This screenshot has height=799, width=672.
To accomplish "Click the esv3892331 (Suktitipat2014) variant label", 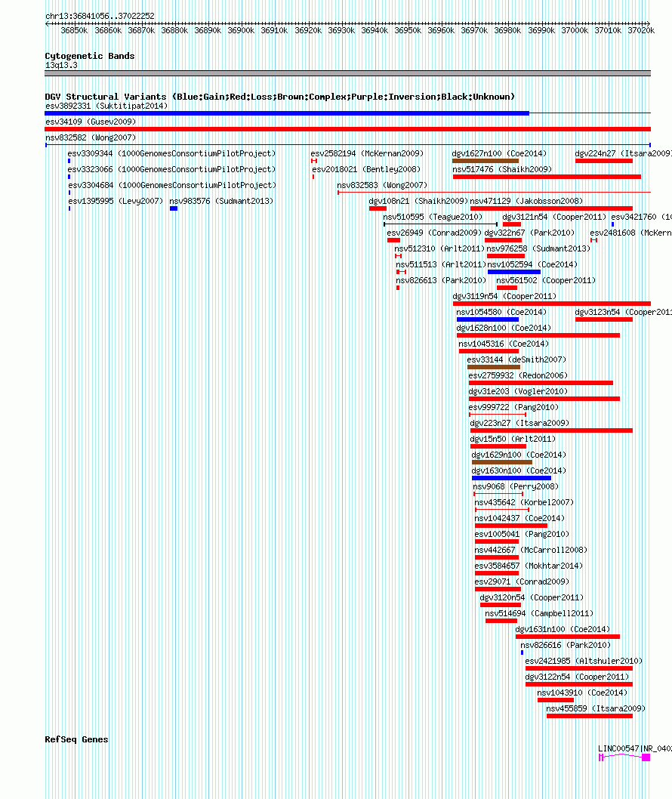I will 106,106.
